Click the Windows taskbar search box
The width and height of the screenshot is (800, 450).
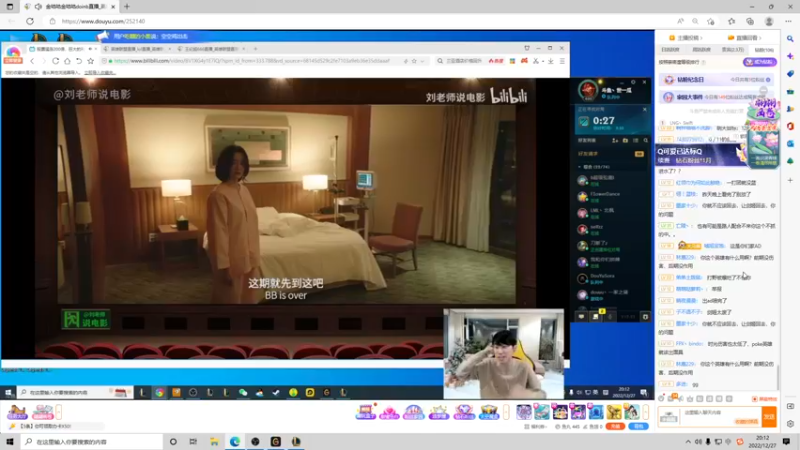point(92,442)
